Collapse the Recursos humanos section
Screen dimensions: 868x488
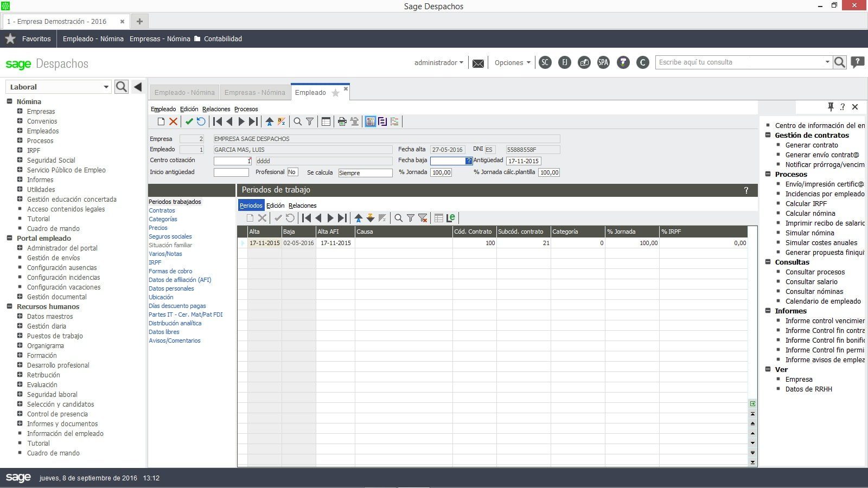tap(10, 306)
